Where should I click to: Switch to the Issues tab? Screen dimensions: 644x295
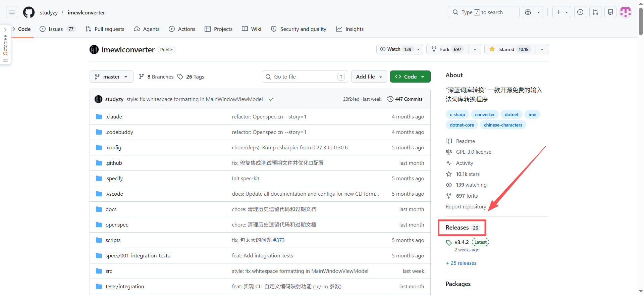[x=58, y=29]
